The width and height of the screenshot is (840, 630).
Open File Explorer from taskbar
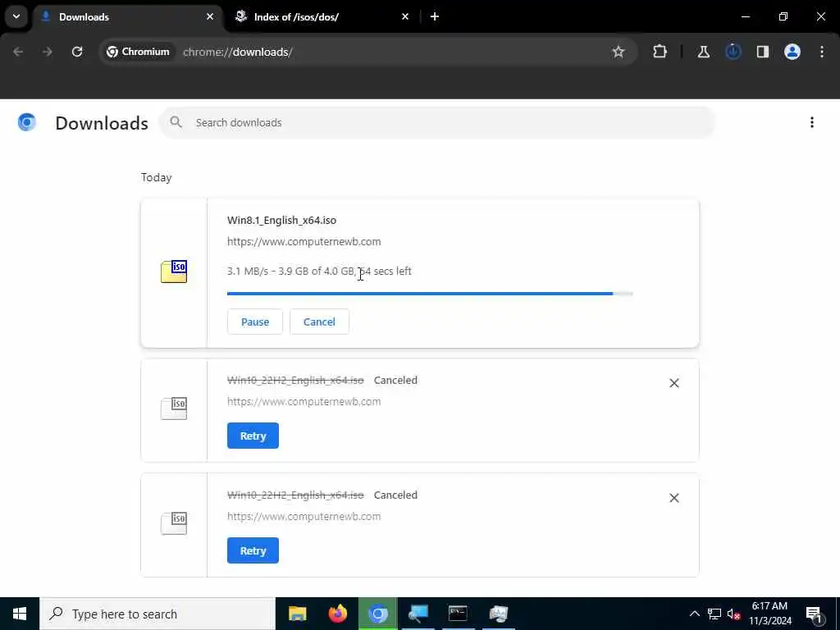[x=297, y=614]
